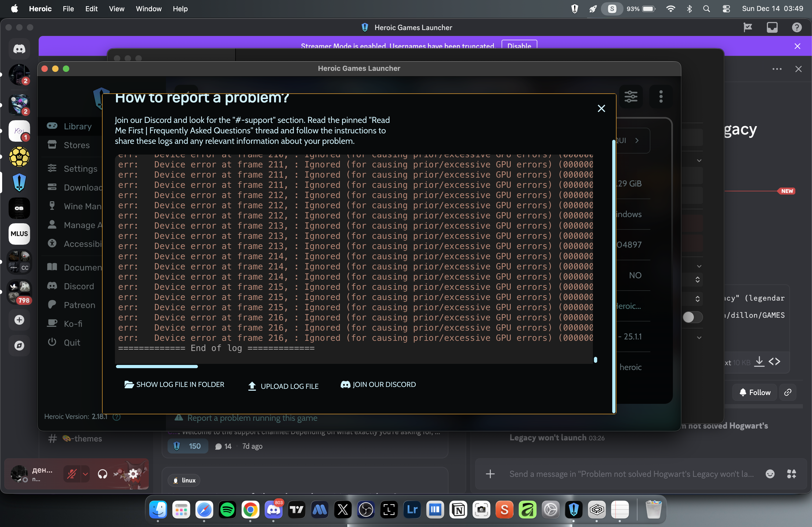Click the Ko-fi sidebar item
Image resolution: width=812 pixels, height=527 pixels.
73,324
